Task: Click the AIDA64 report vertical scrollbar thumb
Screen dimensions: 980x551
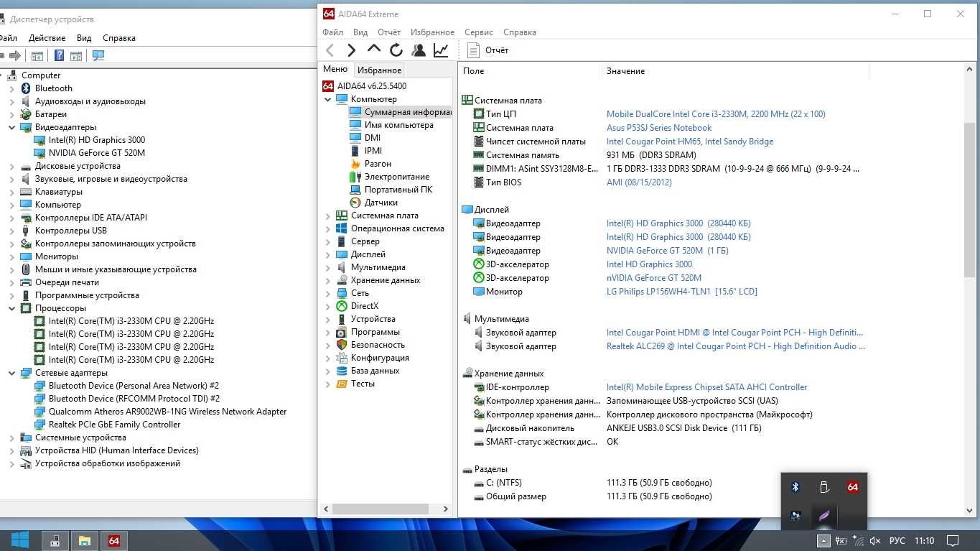Action: [x=971, y=199]
